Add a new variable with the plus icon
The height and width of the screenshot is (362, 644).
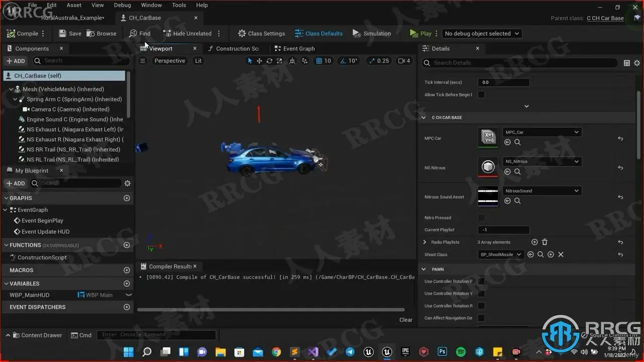click(x=127, y=284)
